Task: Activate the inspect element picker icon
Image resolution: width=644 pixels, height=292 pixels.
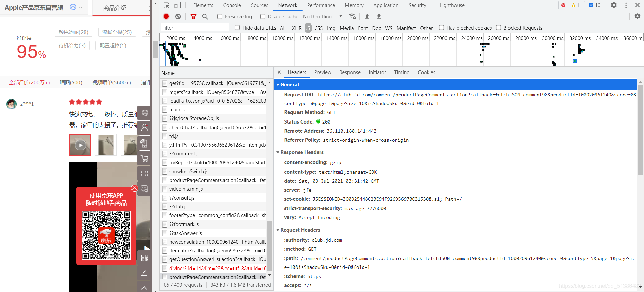Action: [166, 5]
